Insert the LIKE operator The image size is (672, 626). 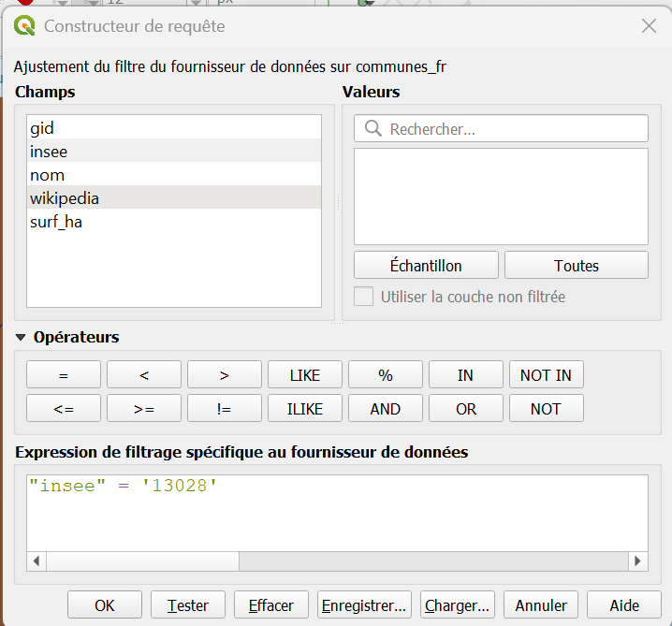[x=305, y=374]
